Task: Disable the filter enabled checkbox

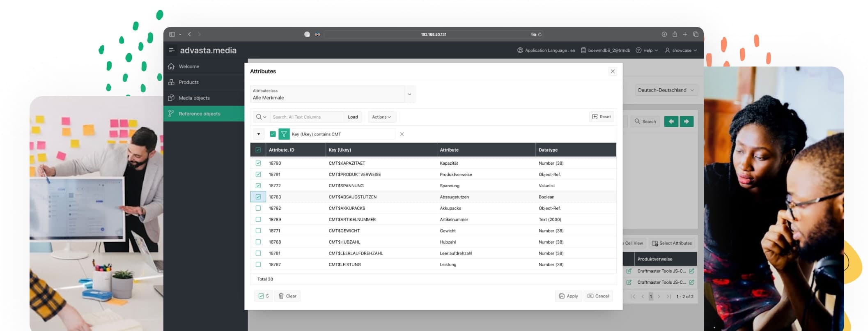Action: click(273, 134)
